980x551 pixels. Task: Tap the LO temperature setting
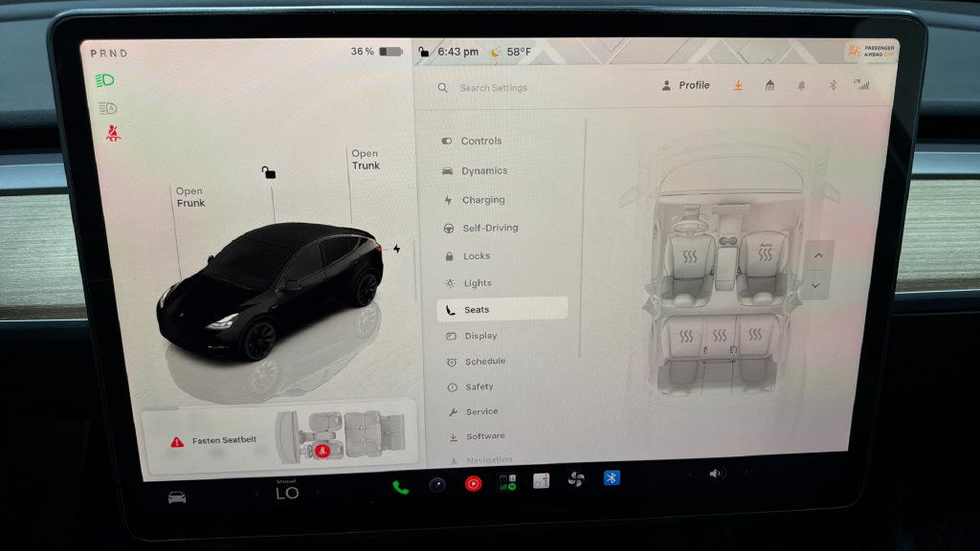tap(287, 493)
